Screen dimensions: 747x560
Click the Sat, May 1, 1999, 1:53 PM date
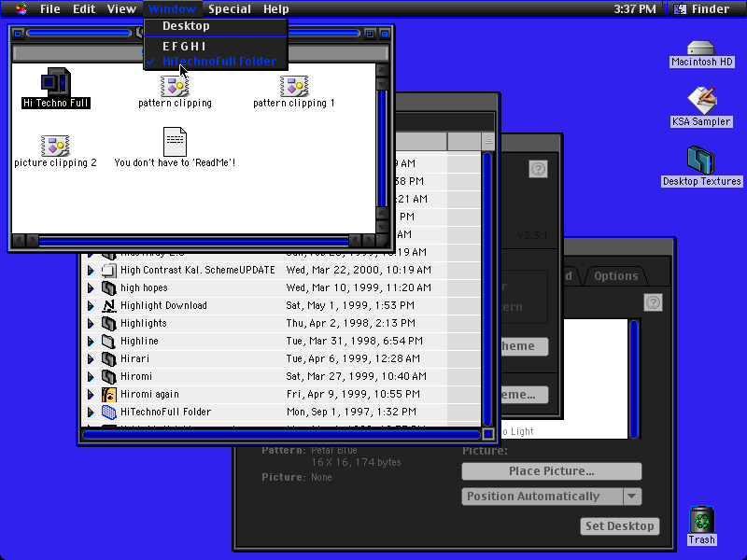click(350, 305)
